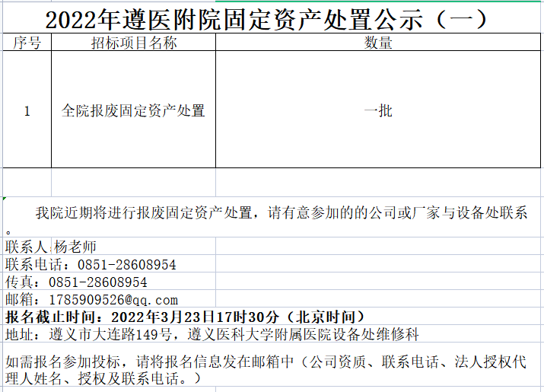
Task: Click the paragraph starting with '我院近期将进行报废'
Action: click(272, 218)
